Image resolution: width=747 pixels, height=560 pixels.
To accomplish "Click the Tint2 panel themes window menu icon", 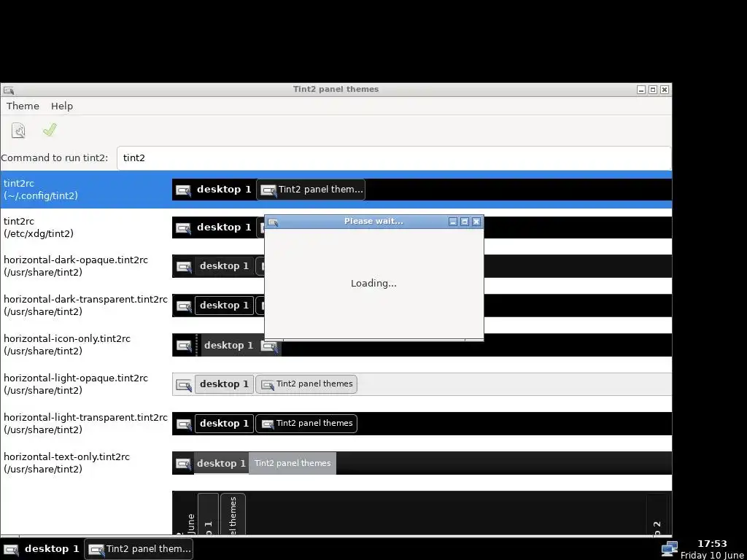I will 9,90.
